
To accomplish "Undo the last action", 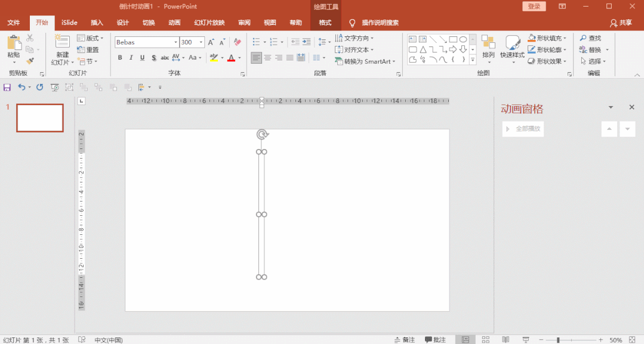I will [21, 87].
